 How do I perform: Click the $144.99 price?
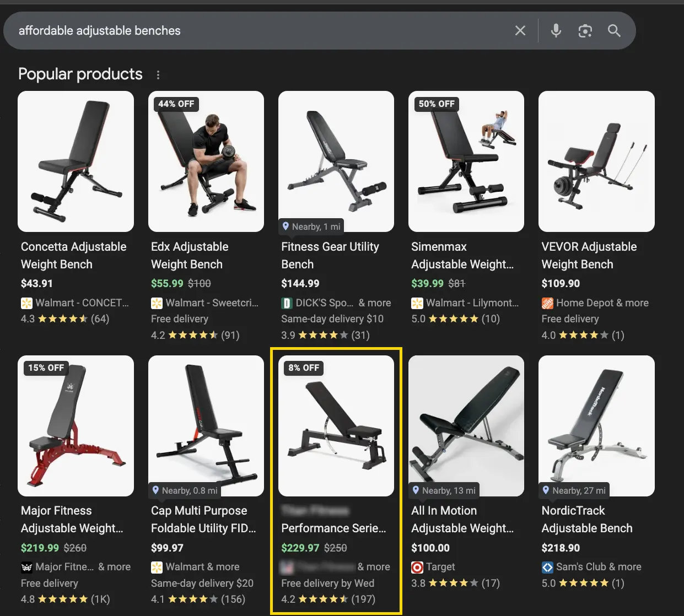point(300,284)
